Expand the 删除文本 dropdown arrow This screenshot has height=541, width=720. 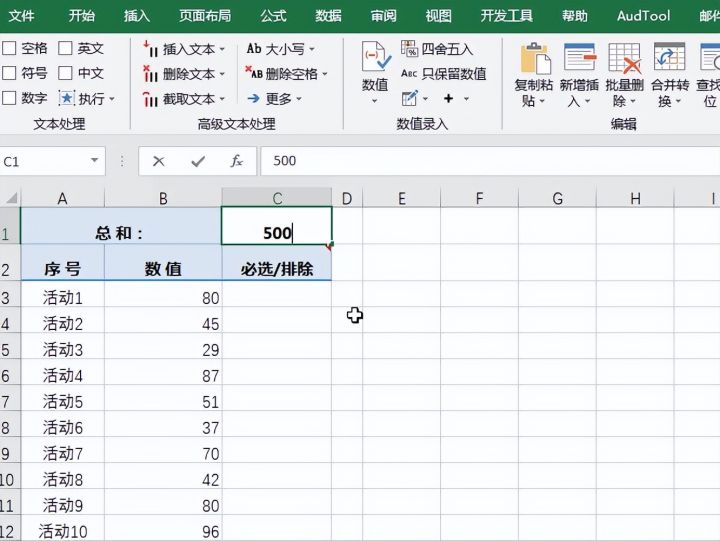[x=222, y=73]
